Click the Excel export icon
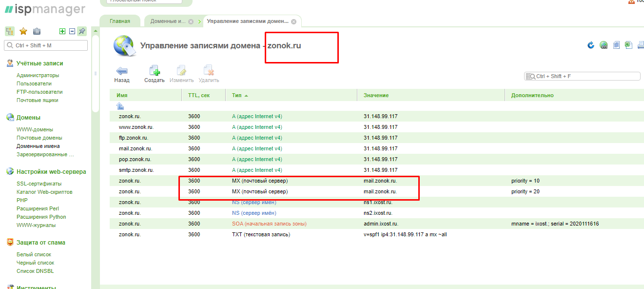The image size is (644, 289). pyautogui.click(x=628, y=45)
